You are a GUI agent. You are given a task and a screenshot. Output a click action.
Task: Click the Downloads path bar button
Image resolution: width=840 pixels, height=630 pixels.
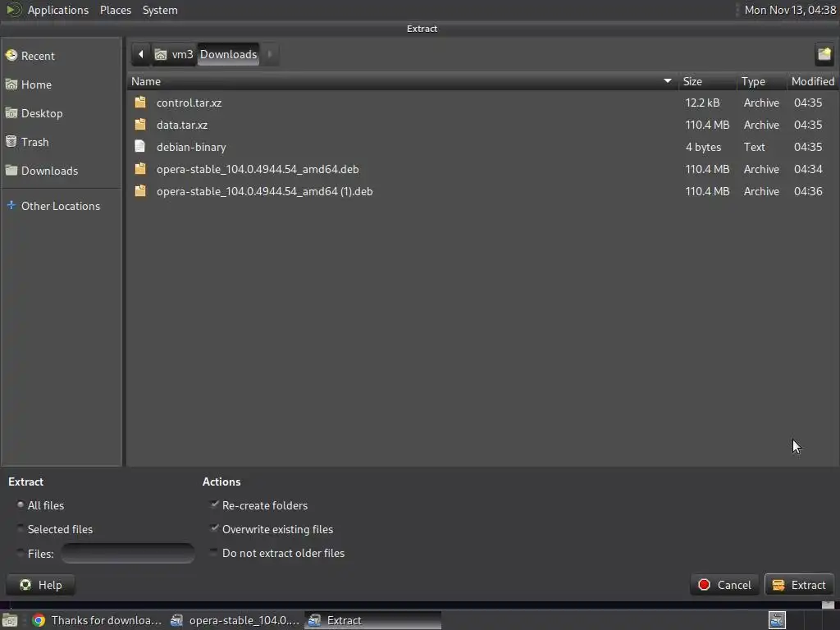pyautogui.click(x=229, y=54)
